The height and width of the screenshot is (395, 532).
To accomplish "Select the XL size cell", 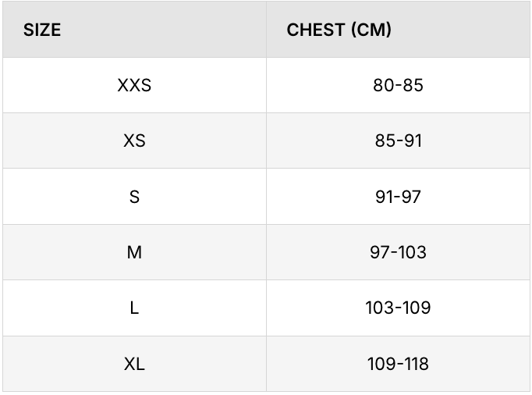I will click(134, 364).
